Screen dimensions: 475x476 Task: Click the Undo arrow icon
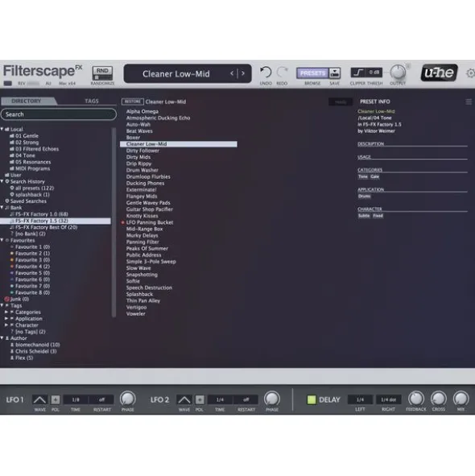coord(265,72)
